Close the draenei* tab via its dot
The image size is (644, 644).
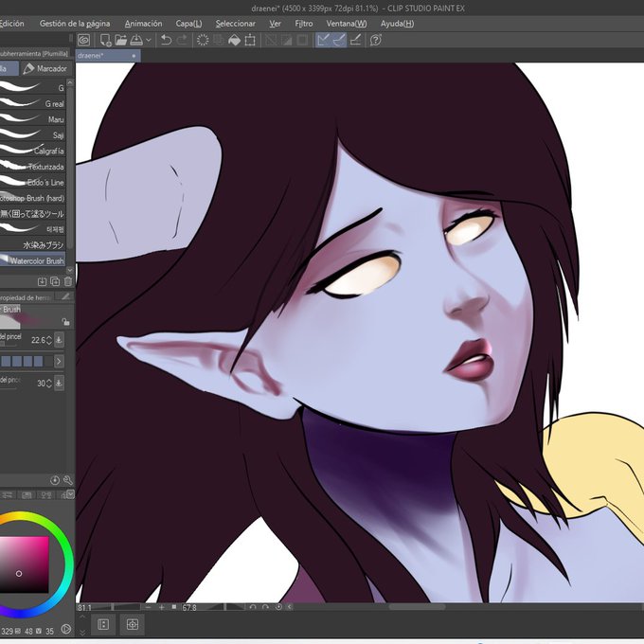pos(134,56)
